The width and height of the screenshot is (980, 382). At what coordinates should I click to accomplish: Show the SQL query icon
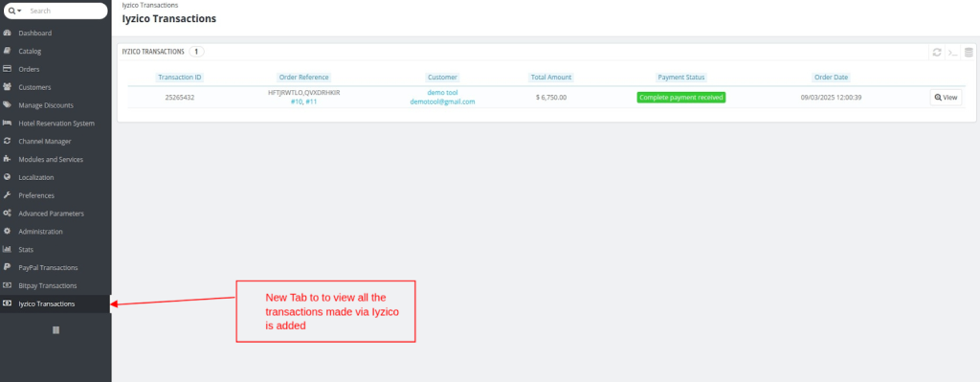(952, 53)
